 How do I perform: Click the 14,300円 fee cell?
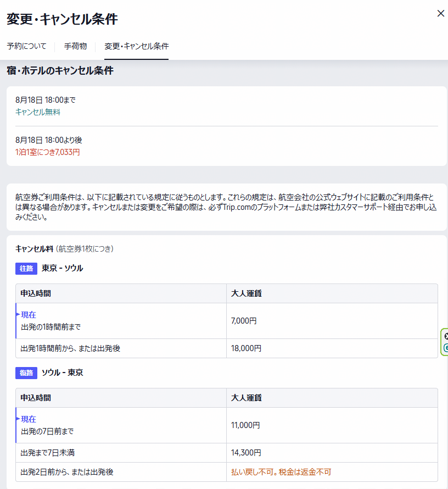coord(332,453)
